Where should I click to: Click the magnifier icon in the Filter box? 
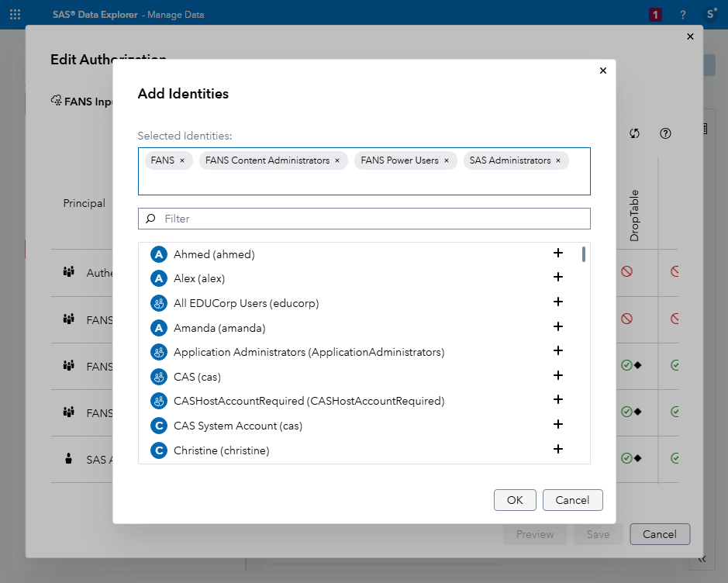tap(149, 219)
